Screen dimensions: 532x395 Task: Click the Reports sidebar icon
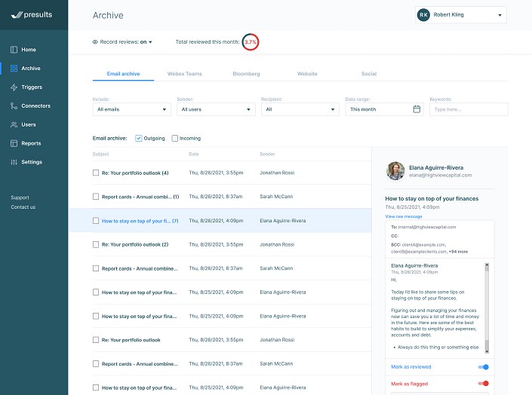(14, 143)
